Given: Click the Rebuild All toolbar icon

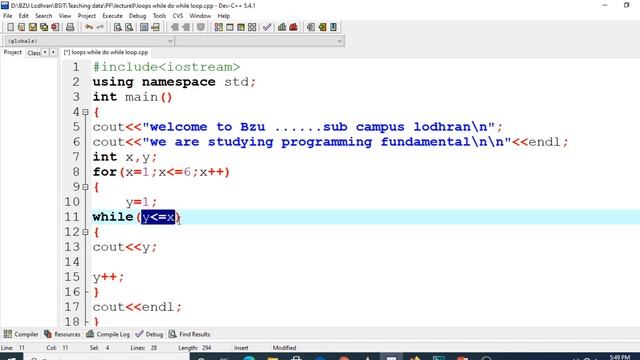Looking at the screenshot, I should [x=252, y=27].
